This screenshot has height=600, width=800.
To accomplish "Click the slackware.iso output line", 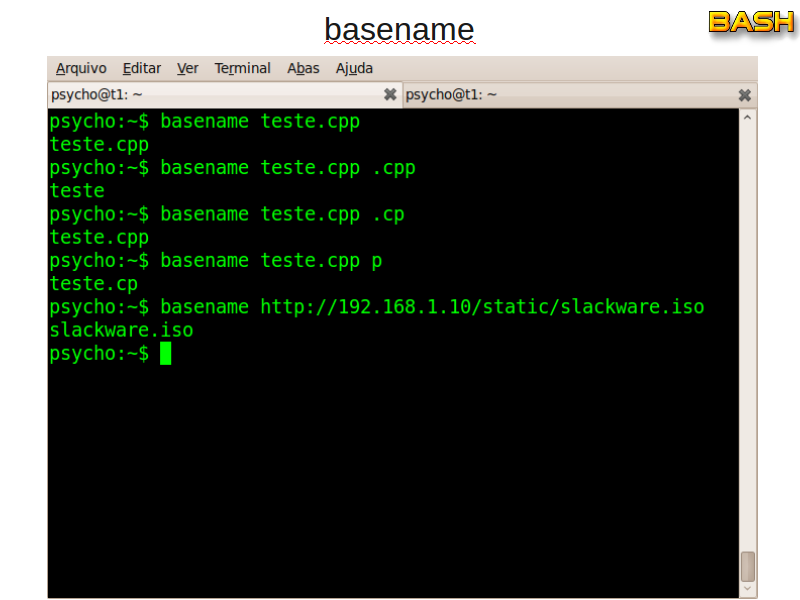I will pyautogui.click(x=121, y=330).
